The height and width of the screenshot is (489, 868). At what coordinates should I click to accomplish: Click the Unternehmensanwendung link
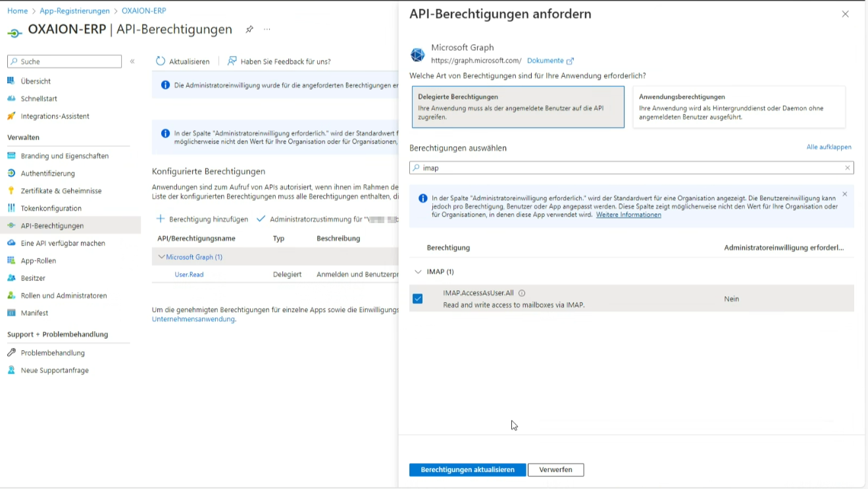[x=193, y=319]
